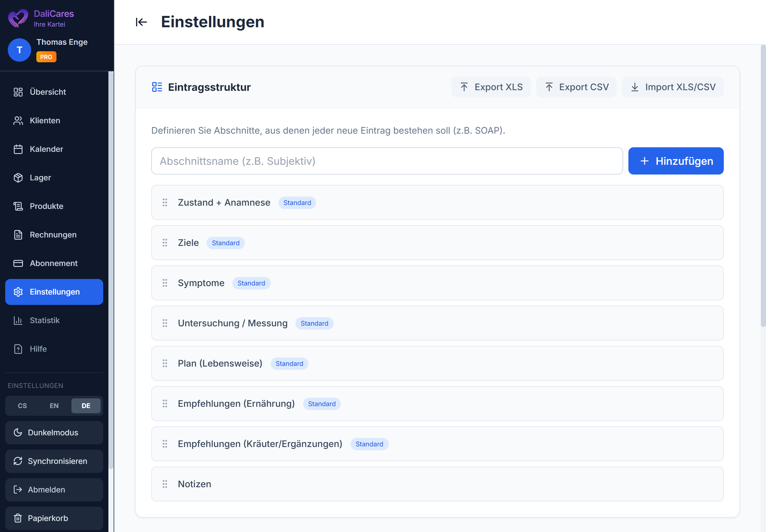The width and height of the screenshot is (766, 532).
Task: Click the Hinzufügen button
Action: click(676, 161)
